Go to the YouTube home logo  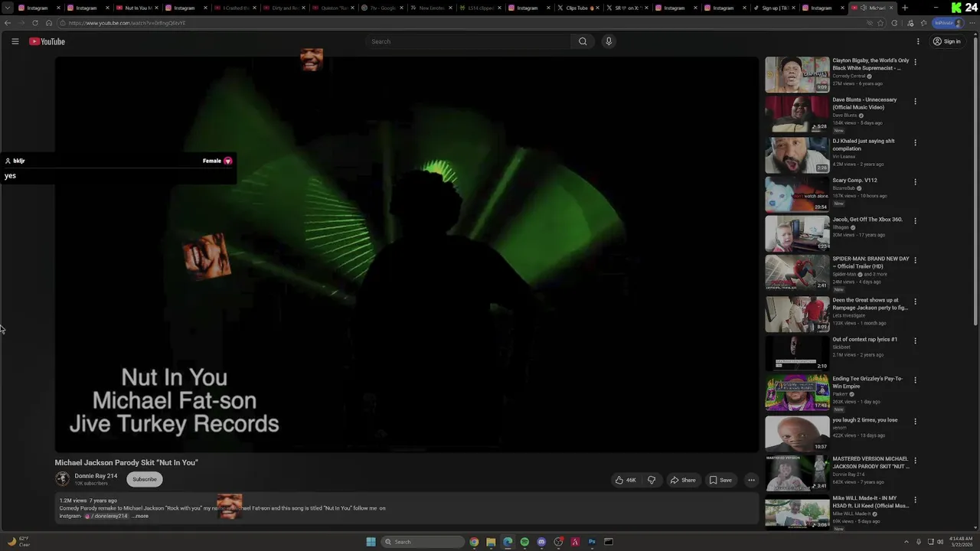(47, 41)
